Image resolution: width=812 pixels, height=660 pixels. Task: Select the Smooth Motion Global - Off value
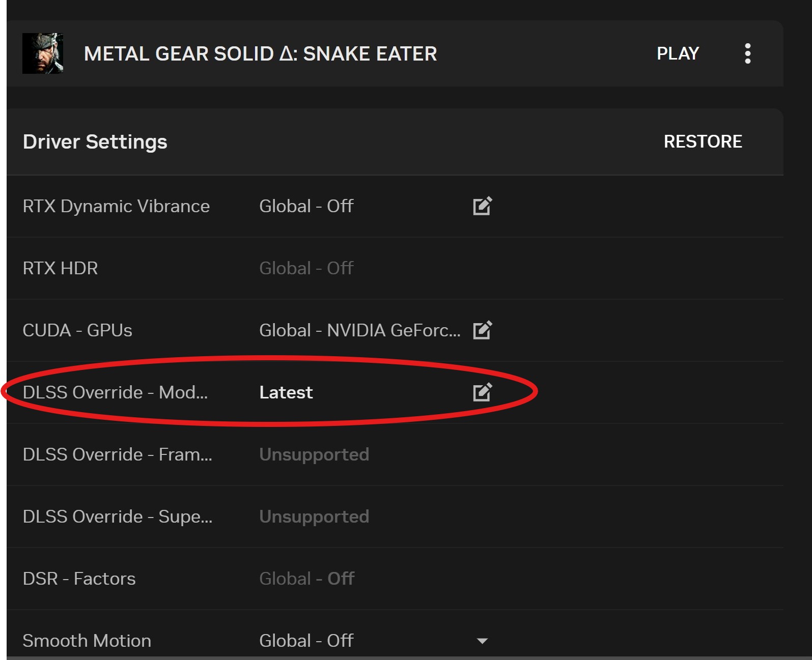click(306, 641)
